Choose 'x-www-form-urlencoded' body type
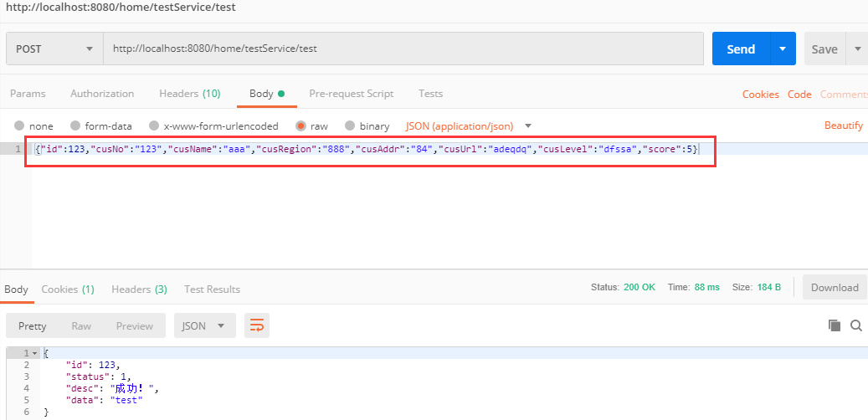 154,125
